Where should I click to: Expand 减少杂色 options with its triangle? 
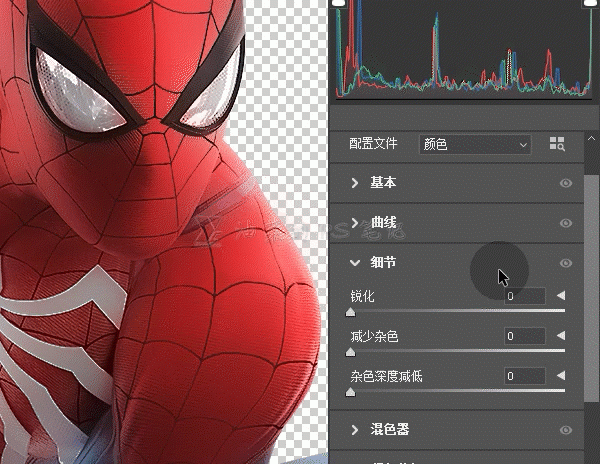click(x=561, y=336)
